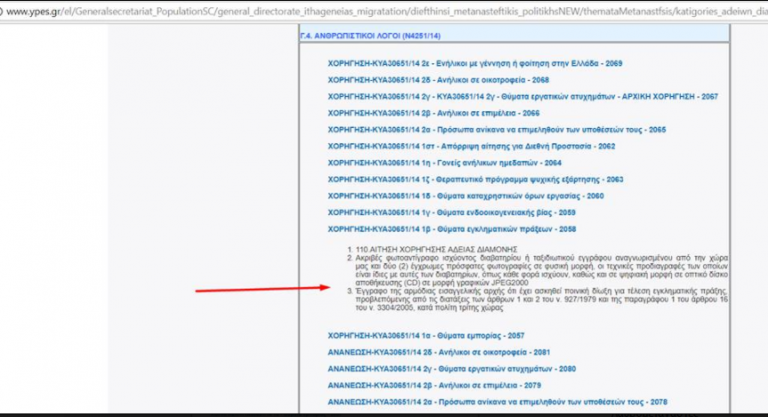Image resolution: width=768 pixels, height=417 pixels.
Task: Expand ΧΟΡΗΓΗΣΗ 1α Θύματα εμπορίας 2057
Action: tap(425, 335)
